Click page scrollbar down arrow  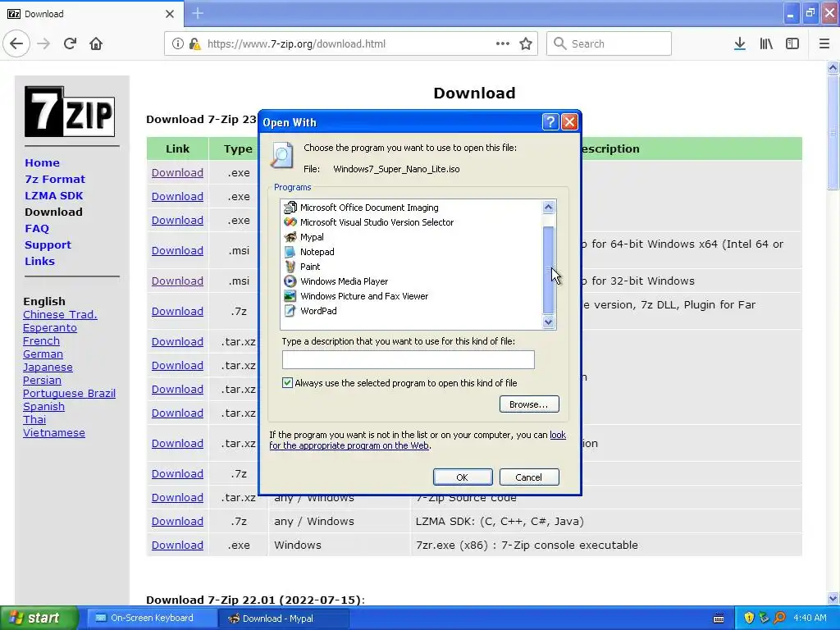click(x=833, y=598)
